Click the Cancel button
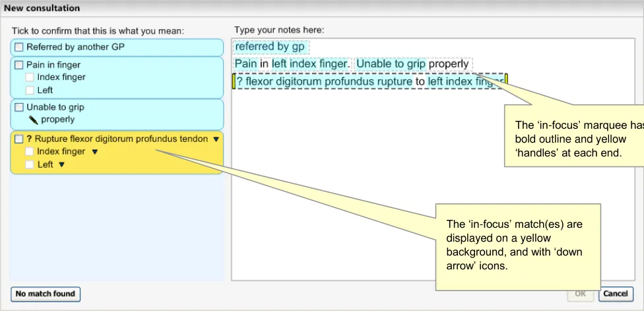Viewport: 644px width, 311px height. coord(616,294)
